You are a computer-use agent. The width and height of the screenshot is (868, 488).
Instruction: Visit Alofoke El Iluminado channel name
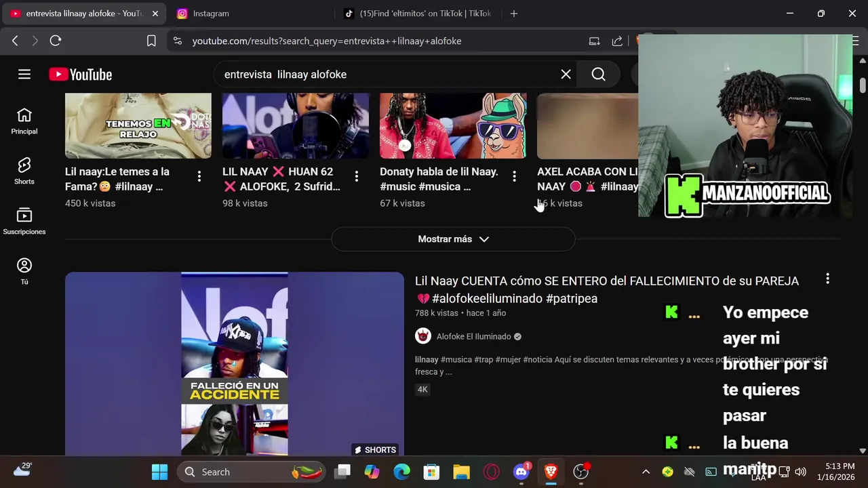473,336
